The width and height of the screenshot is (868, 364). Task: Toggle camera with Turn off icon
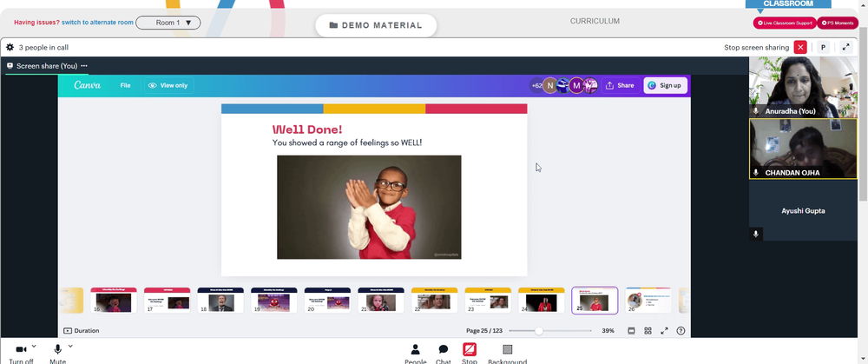[21, 349]
